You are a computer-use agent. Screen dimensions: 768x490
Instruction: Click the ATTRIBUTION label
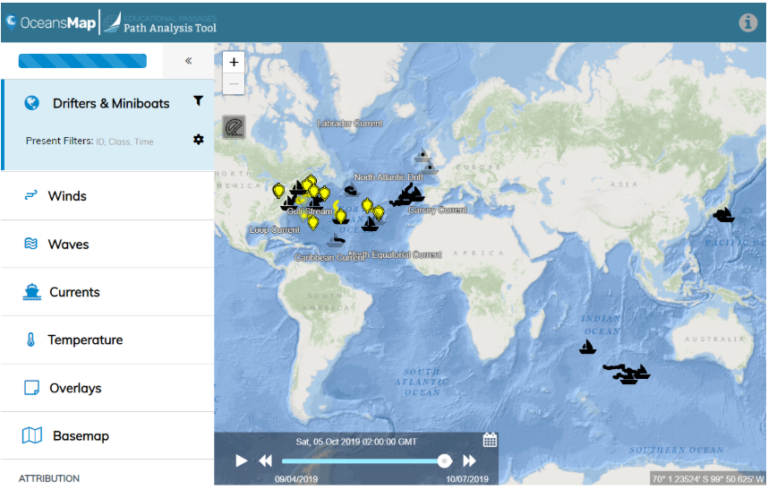coord(49,478)
